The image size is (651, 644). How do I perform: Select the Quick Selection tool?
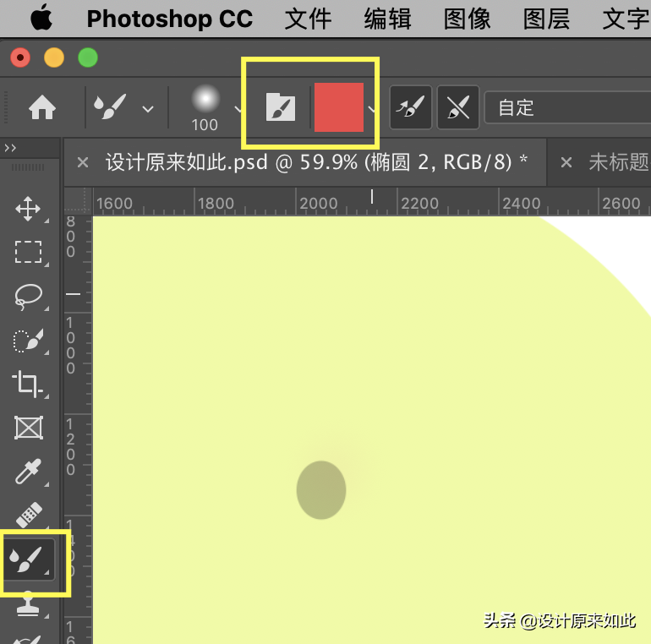click(28, 341)
